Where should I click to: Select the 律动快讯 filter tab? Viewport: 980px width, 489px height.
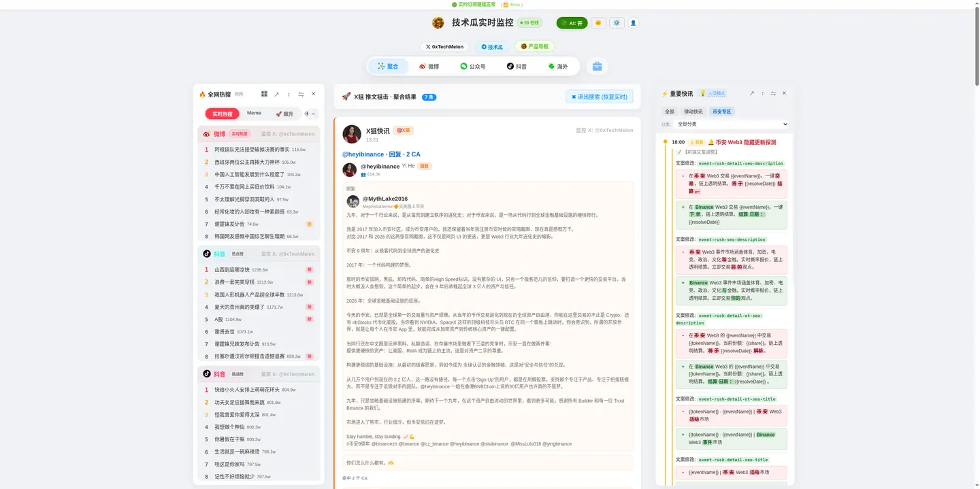(693, 112)
